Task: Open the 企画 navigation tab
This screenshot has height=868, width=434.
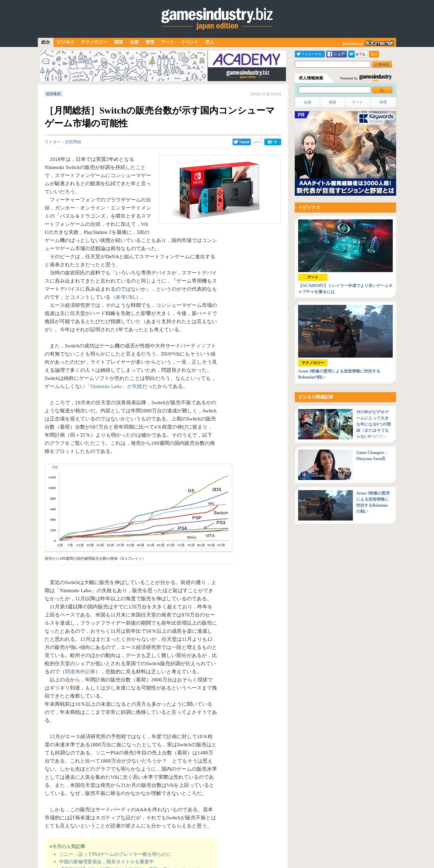Action: [x=134, y=42]
